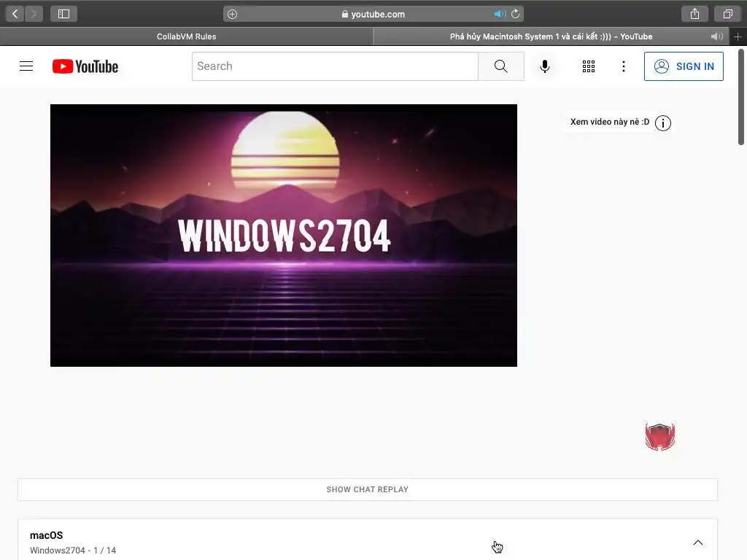Open the macOS playlist title
Image resolution: width=747 pixels, height=560 pixels.
click(46, 535)
